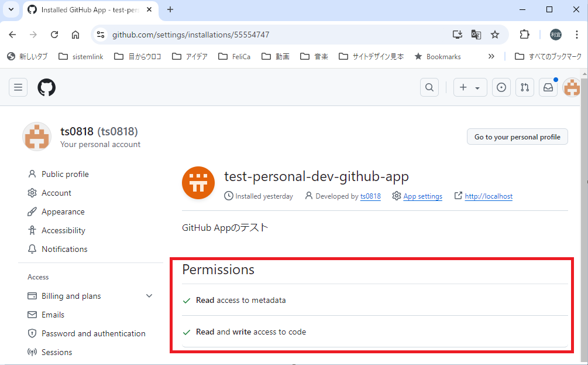Click inside the browser address bar
Screen dimensions: 588x365
(x=263, y=35)
